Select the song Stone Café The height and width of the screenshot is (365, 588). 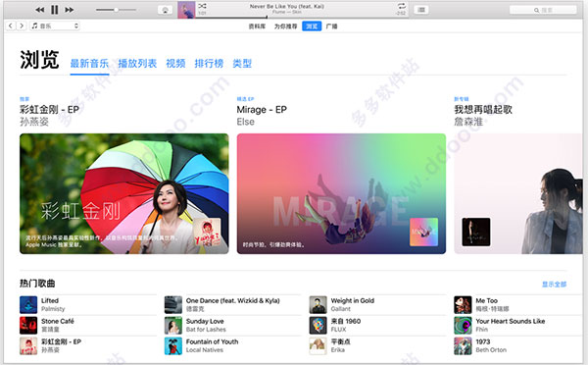58,321
